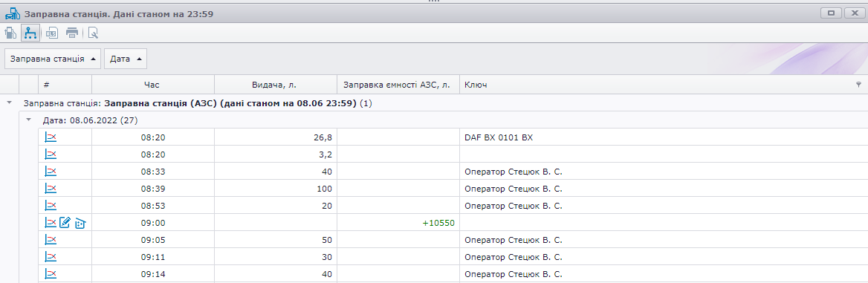The width and height of the screenshot is (868, 283).
Task: Select the '26,8' dispensed value
Action: (323, 137)
